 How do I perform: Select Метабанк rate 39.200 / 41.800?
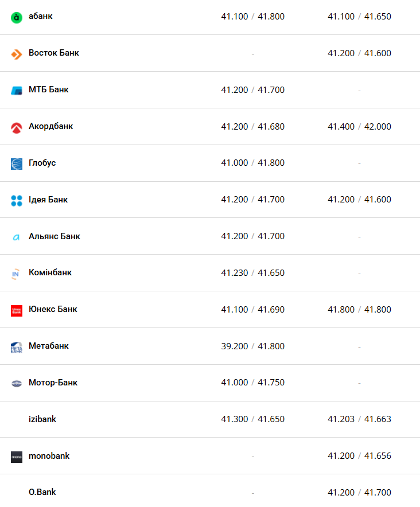252,346
